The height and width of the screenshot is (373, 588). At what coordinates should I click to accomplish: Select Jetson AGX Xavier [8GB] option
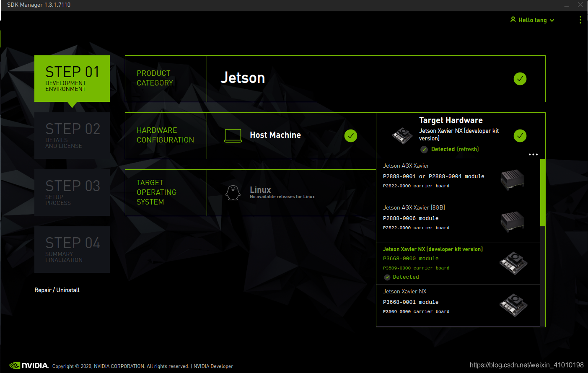tap(458, 222)
